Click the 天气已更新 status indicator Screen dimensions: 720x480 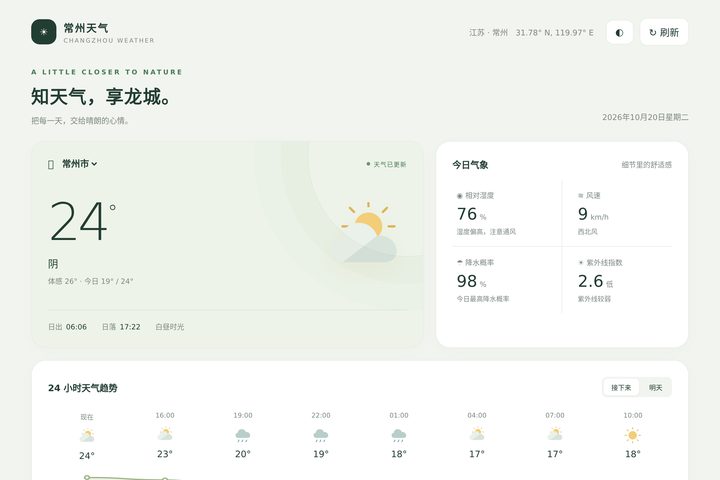click(386, 164)
